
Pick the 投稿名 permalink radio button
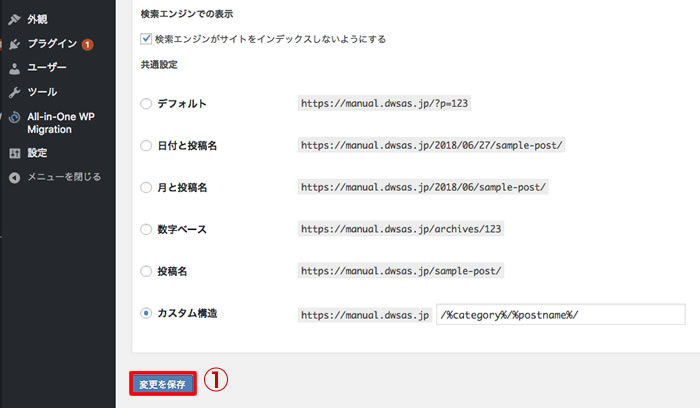147,271
